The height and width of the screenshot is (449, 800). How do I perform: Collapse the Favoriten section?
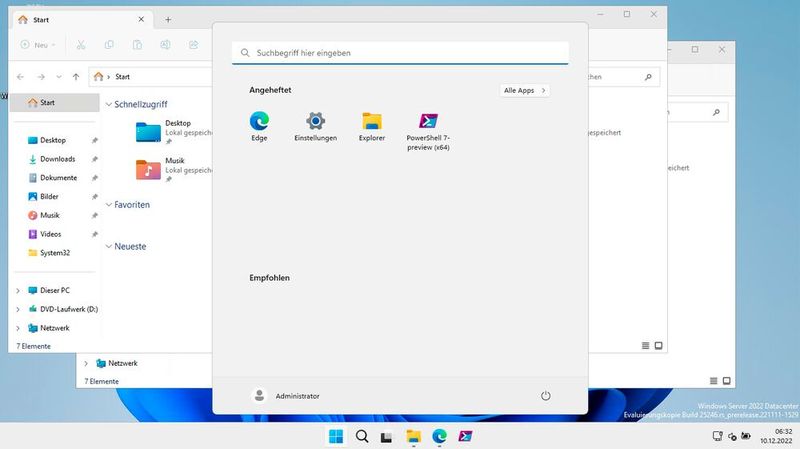coord(109,205)
